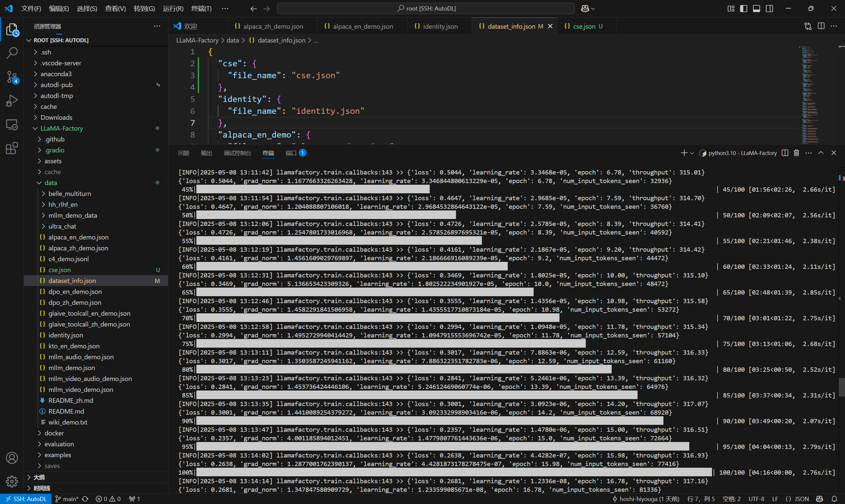Open the 终端(T) menu
Viewport: 845px width, 504px height.
coord(201,9)
